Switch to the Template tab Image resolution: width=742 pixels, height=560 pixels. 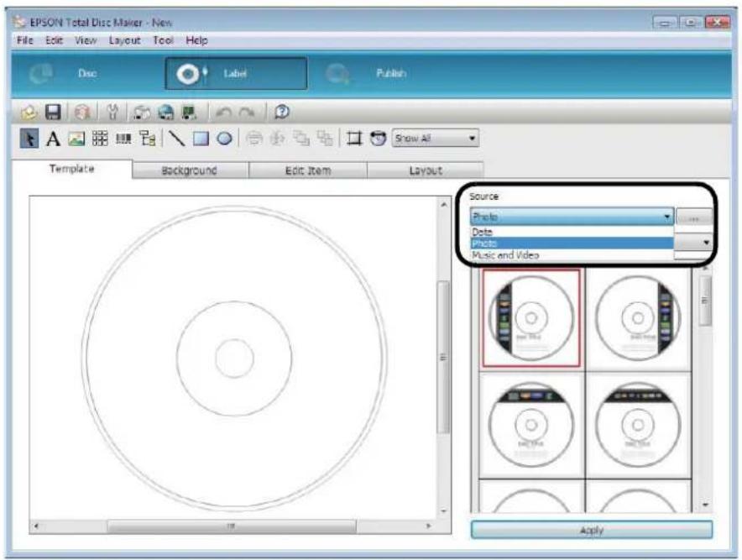72,169
